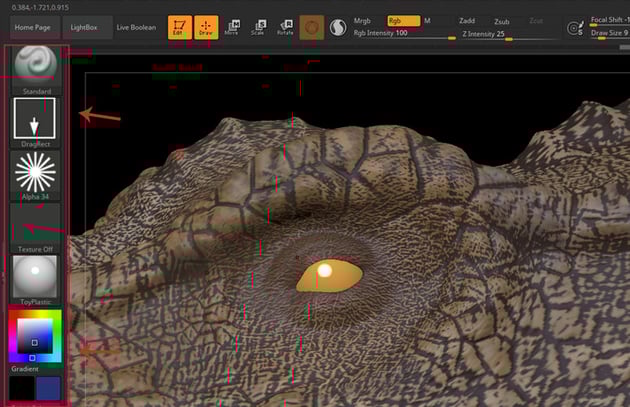Select the Edit mode button
Image resolution: width=630 pixels, height=407 pixels.
[181, 28]
